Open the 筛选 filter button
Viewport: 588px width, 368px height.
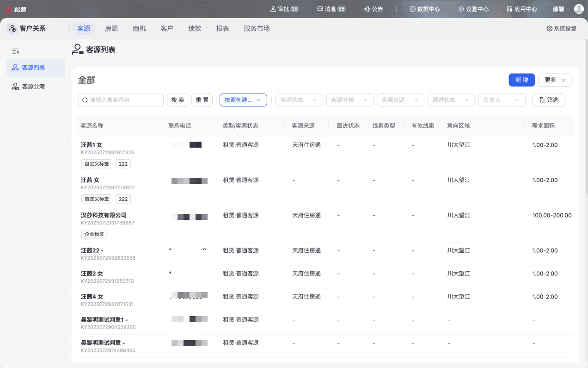pyautogui.click(x=549, y=100)
